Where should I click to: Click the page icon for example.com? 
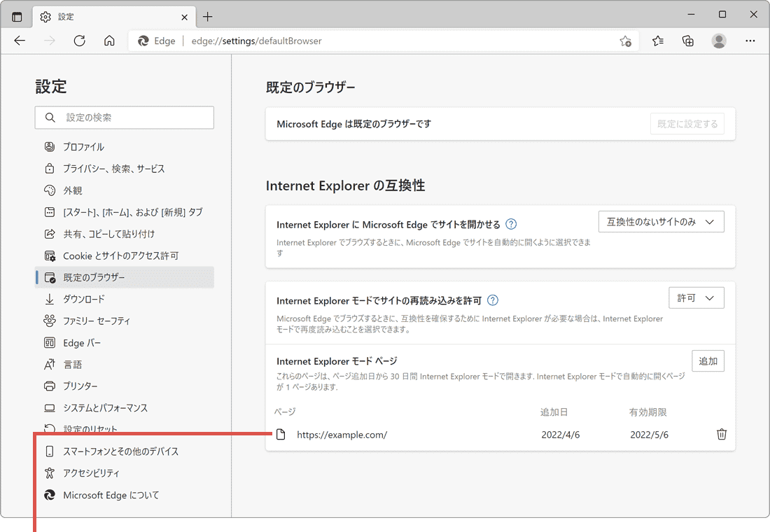tap(281, 434)
